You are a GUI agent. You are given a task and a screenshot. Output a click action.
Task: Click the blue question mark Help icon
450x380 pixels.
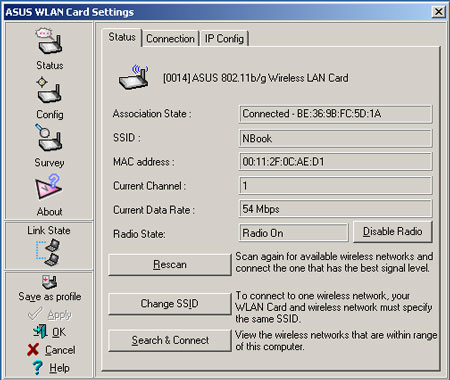pyautogui.click(x=37, y=367)
